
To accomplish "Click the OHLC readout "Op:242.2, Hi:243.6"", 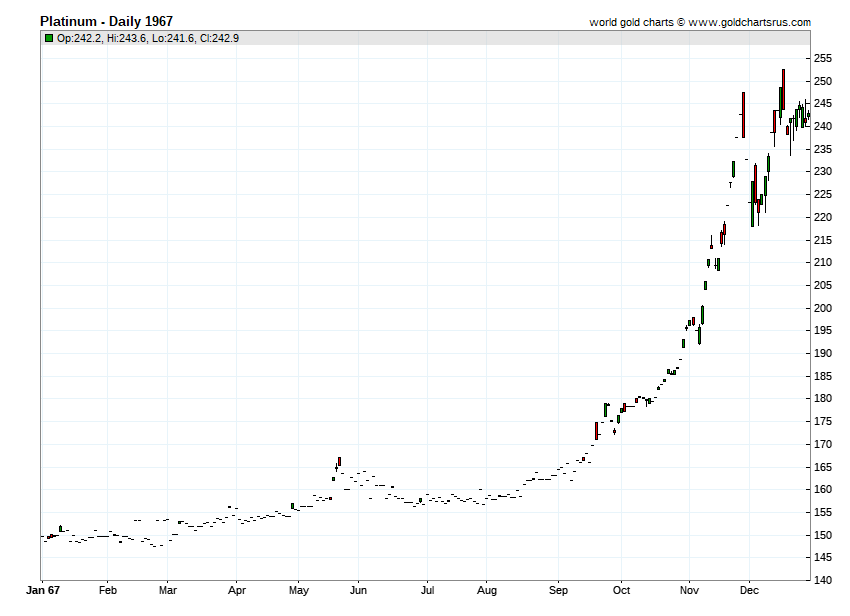I will (102, 38).
